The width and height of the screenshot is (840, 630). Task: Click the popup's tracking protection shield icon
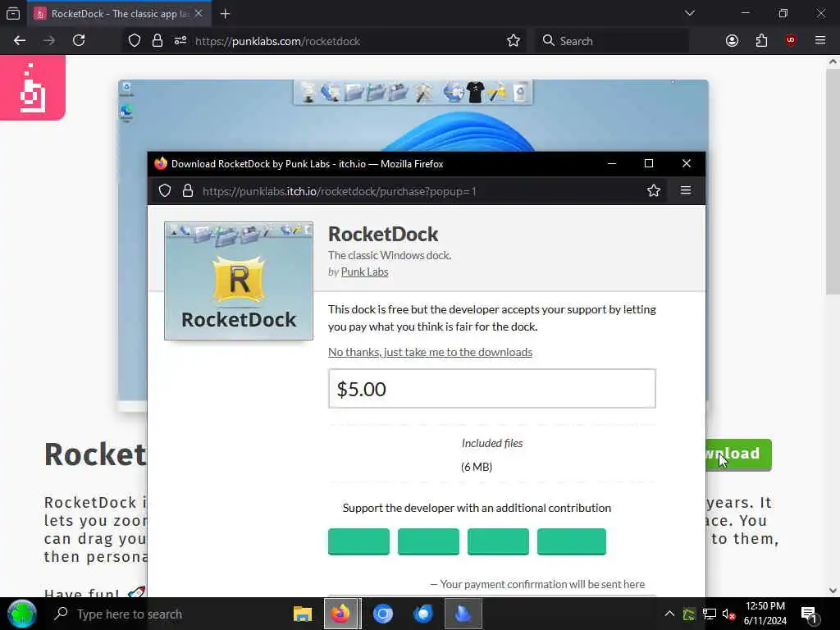[x=165, y=190]
